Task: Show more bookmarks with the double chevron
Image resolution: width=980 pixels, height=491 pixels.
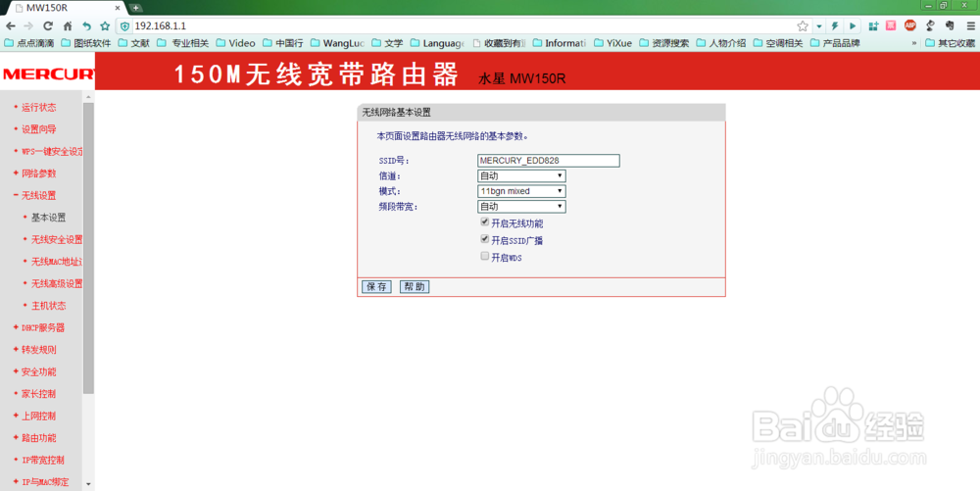Action: (914, 43)
